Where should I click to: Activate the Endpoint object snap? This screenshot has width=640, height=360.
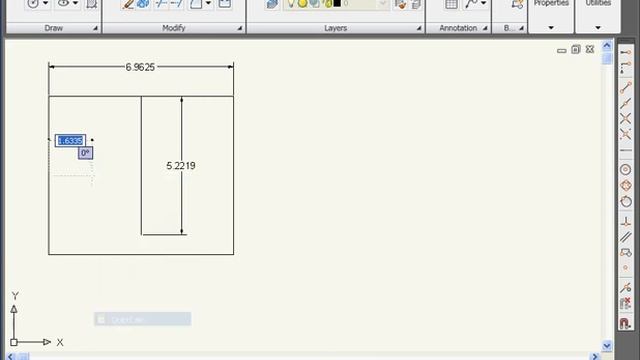625,87
